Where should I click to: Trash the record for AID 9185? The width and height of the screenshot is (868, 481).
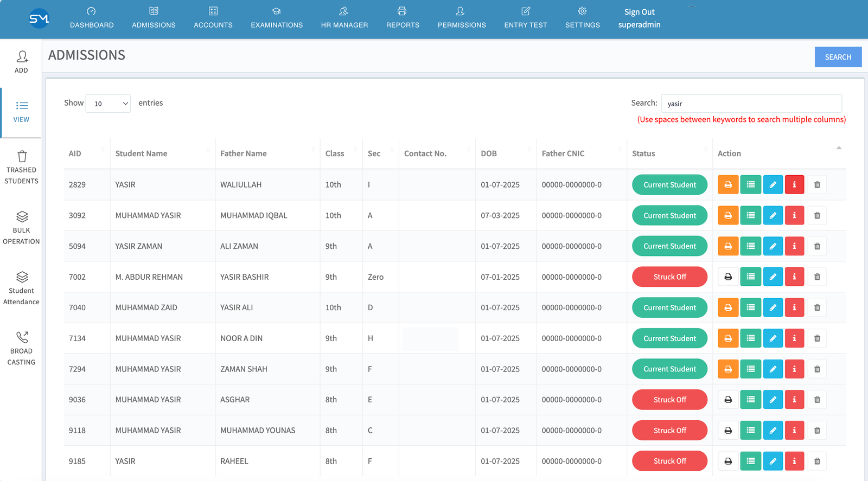click(817, 461)
